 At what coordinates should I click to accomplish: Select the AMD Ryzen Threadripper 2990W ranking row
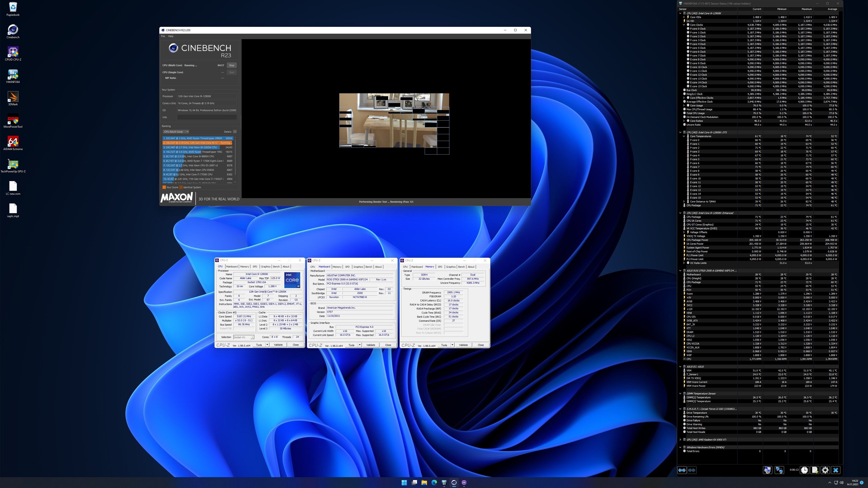(x=198, y=138)
